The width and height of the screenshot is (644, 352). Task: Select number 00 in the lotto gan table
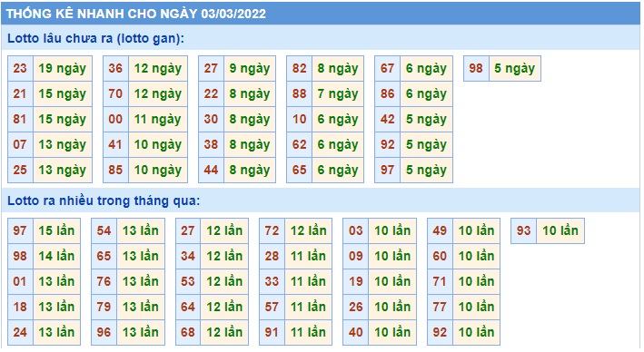point(115,119)
